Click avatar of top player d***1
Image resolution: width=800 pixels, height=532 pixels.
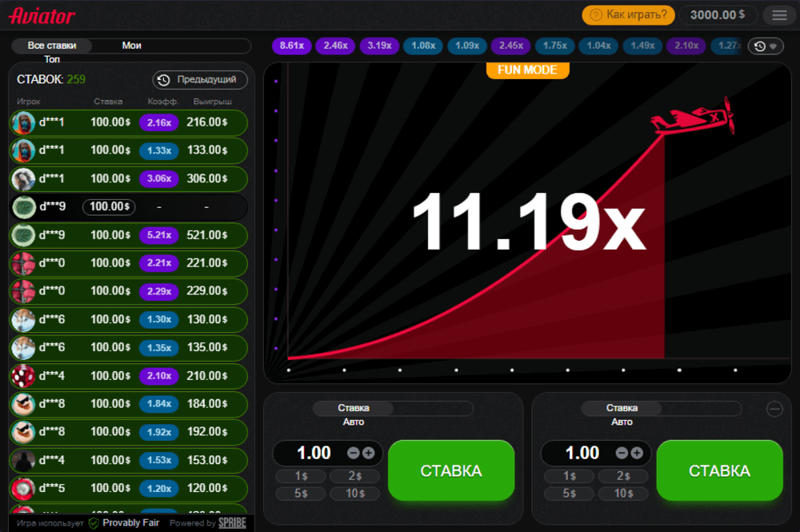click(x=23, y=122)
